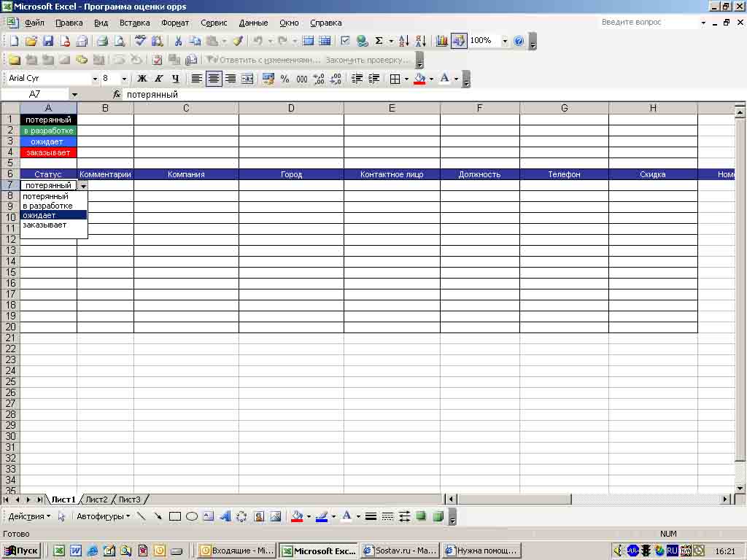Choose 'ожидает' from the status dropdown list
This screenshot has height=560, width=747.
pyautogui.click(x=53, y=215)
